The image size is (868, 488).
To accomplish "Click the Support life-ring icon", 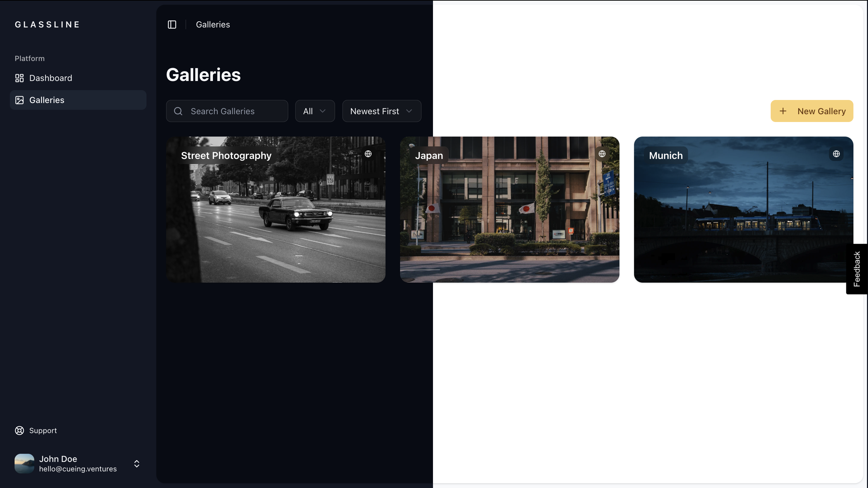I will tap(19, 430).
